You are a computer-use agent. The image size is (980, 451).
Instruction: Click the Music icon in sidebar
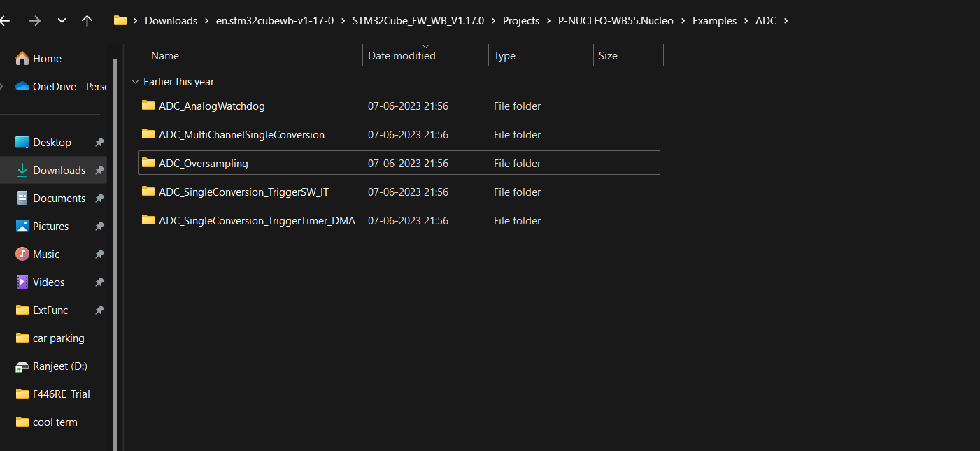coord(22,255)
